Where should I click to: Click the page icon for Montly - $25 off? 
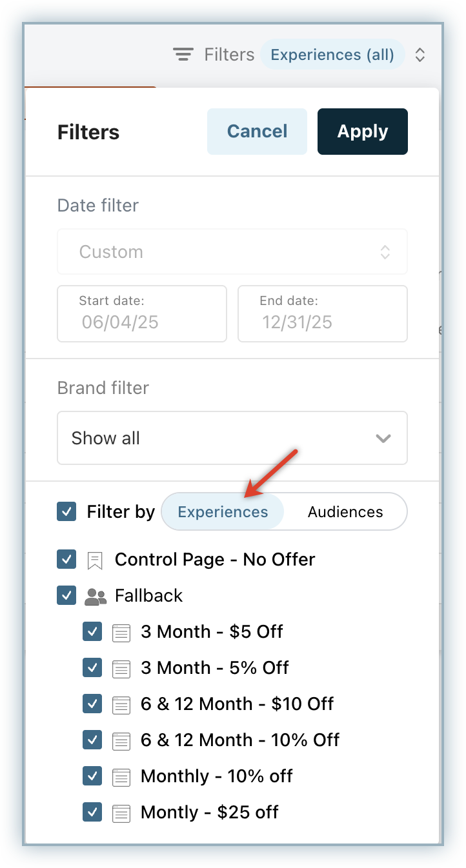coord(121,813)
